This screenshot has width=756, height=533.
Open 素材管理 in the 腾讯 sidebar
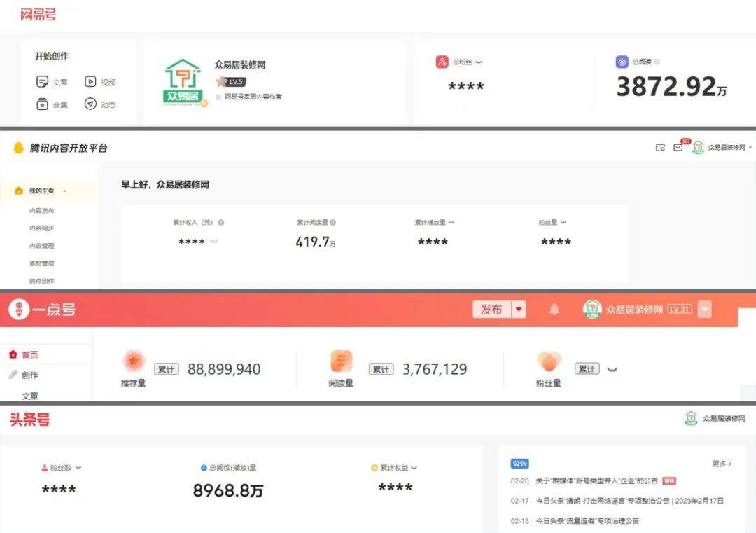pos(41,263)
